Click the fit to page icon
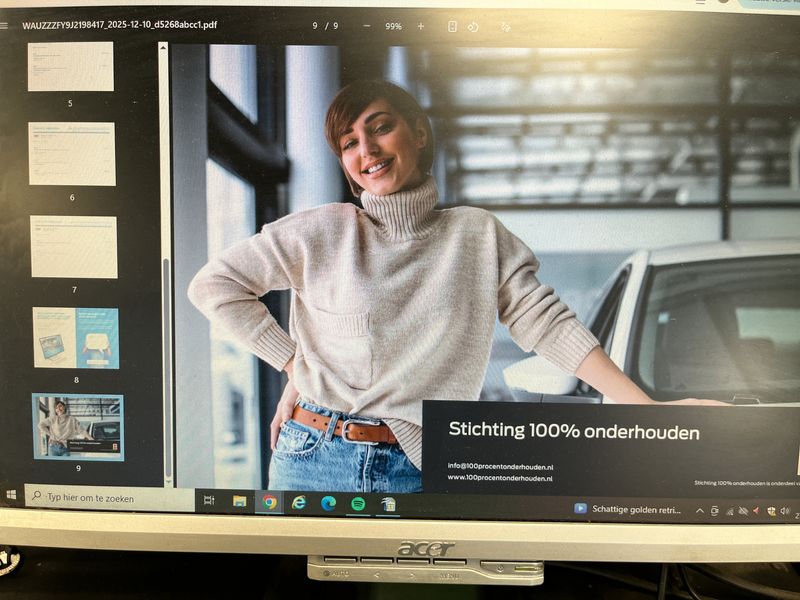The width and height of the screenshot is (800, 600). 452,27
